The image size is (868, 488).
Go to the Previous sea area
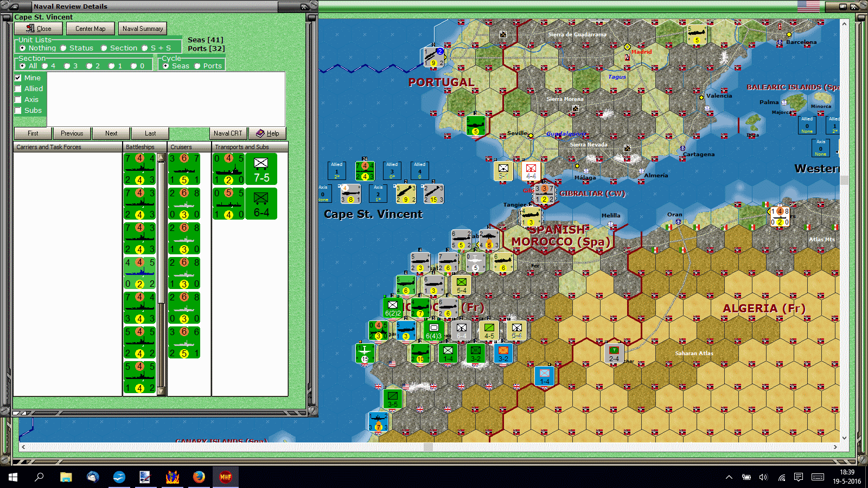tap(72, 133)
